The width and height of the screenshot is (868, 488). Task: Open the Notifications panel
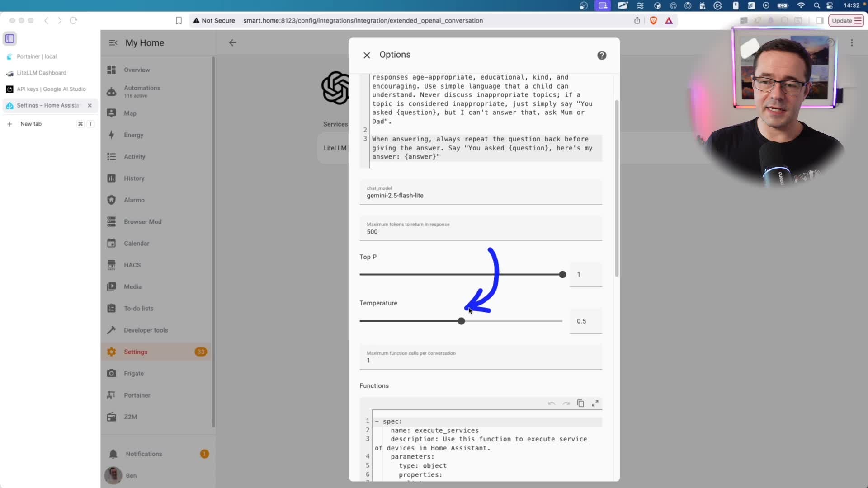click(144, 454)
